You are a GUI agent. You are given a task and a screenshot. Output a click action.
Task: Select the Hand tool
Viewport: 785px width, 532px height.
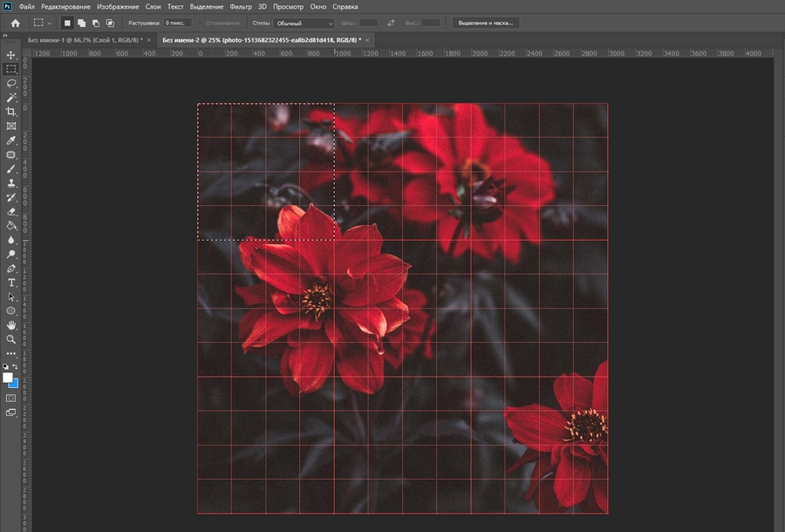(11, 325)
